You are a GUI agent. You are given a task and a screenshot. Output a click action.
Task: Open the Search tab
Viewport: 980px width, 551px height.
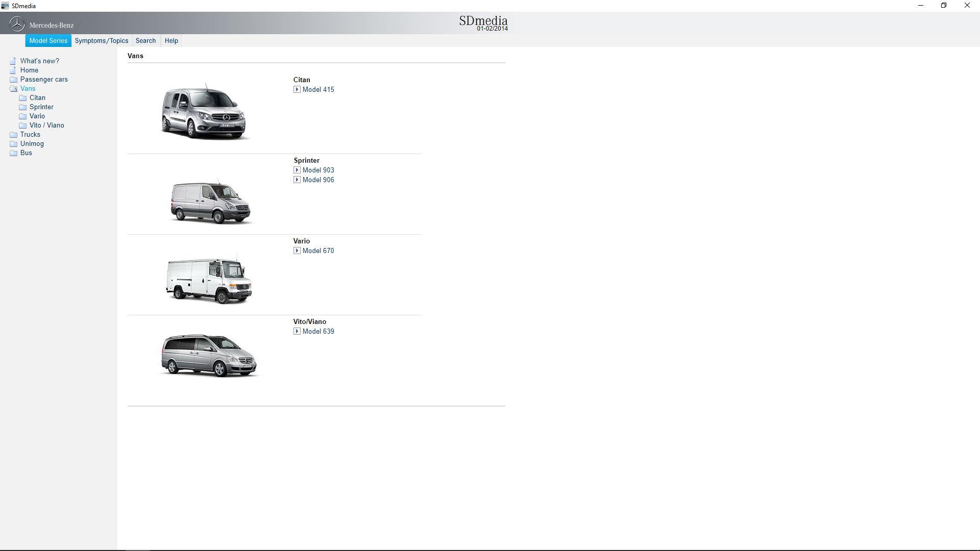[x=145, y=41]
